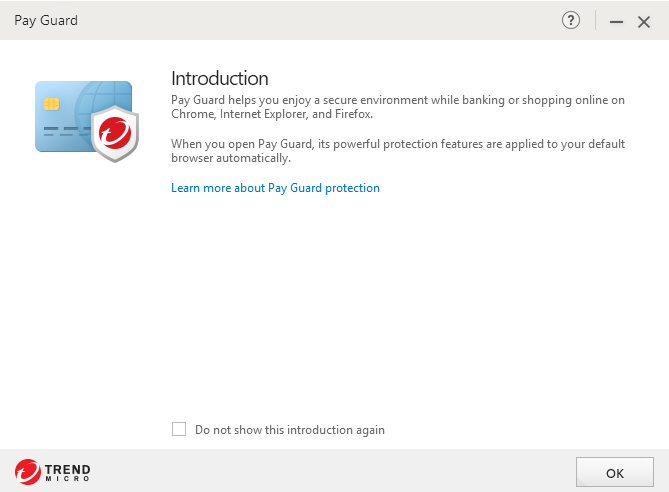Click the empty gray footer bar area
This screenshot has height=492, width=669.
pyautogui.click(x=330, y=471)
